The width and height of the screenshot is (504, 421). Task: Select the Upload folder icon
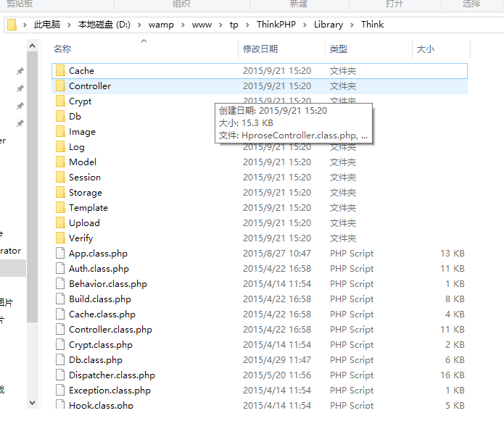coord(60,223)
